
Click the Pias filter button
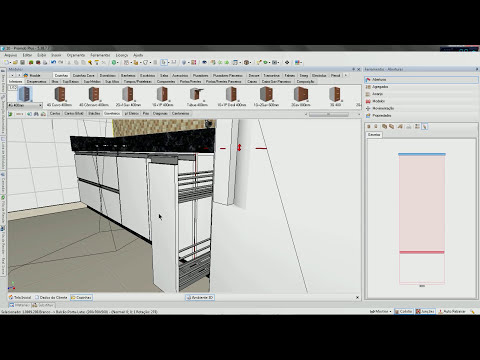coord(146,114)
